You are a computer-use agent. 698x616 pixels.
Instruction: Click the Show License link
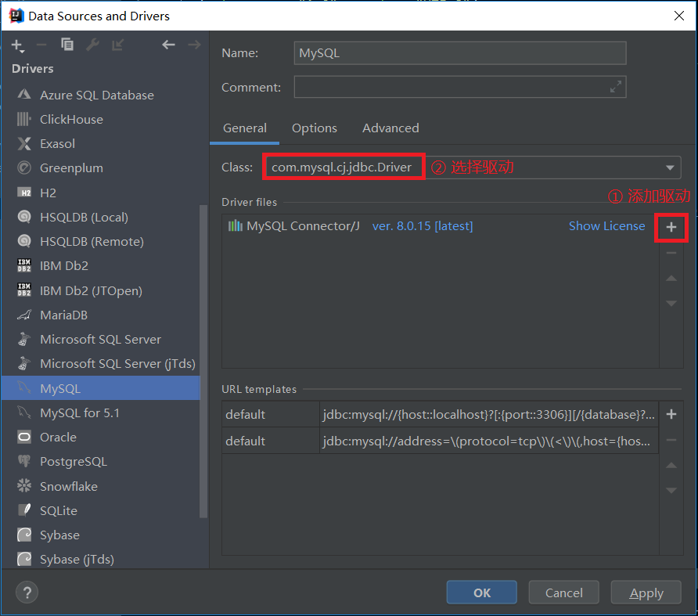coord(606,225)
